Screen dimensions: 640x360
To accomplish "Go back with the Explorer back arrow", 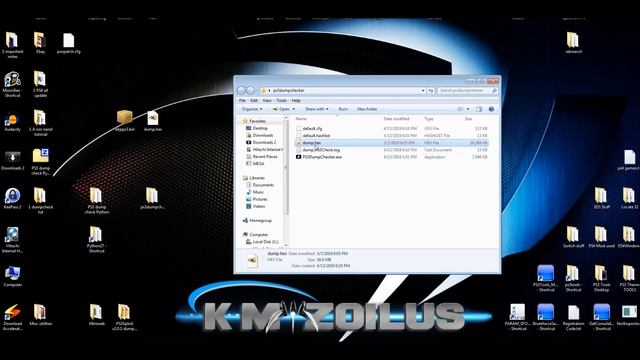I will (x=241, y=90).
